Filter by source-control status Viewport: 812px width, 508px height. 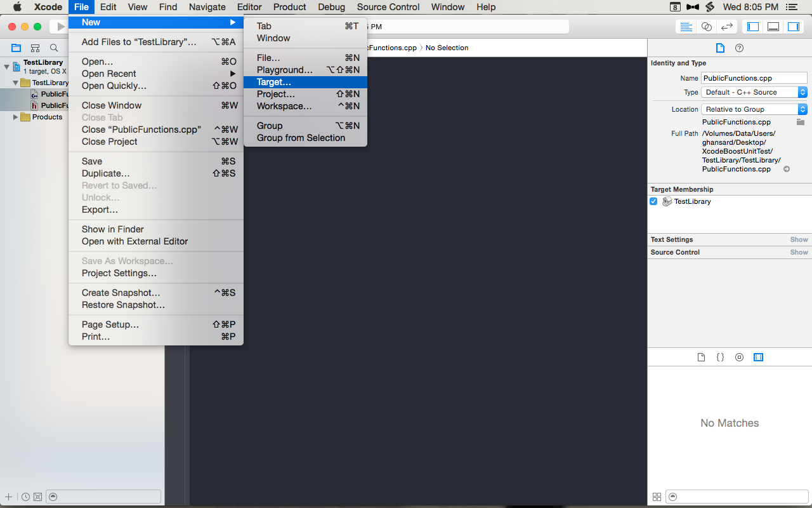tap(37, 497)
